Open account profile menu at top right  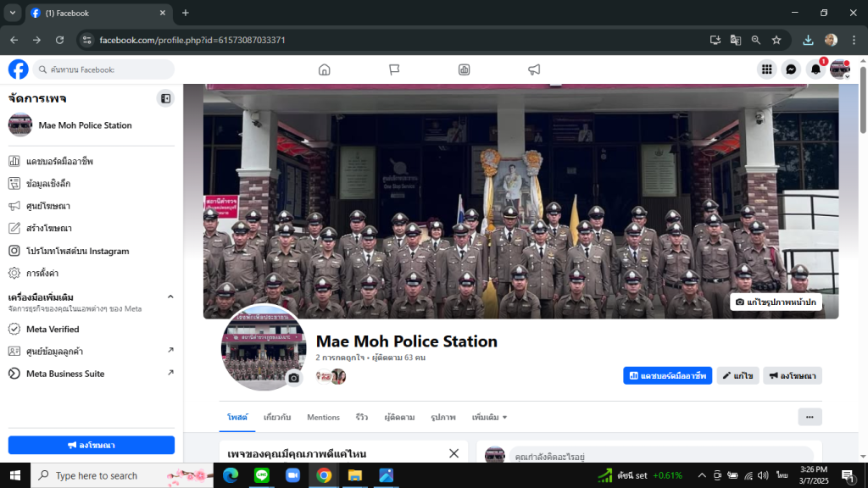point(840,69)
